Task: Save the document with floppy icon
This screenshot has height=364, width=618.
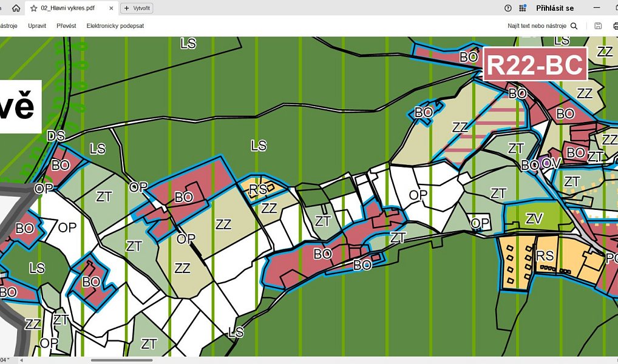Action: (x=598, y=26)
